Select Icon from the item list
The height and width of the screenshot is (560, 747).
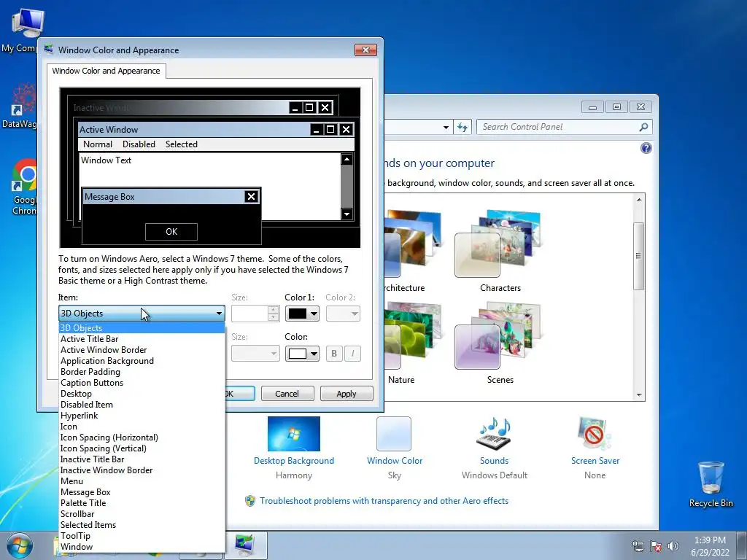tap(142, 427)
